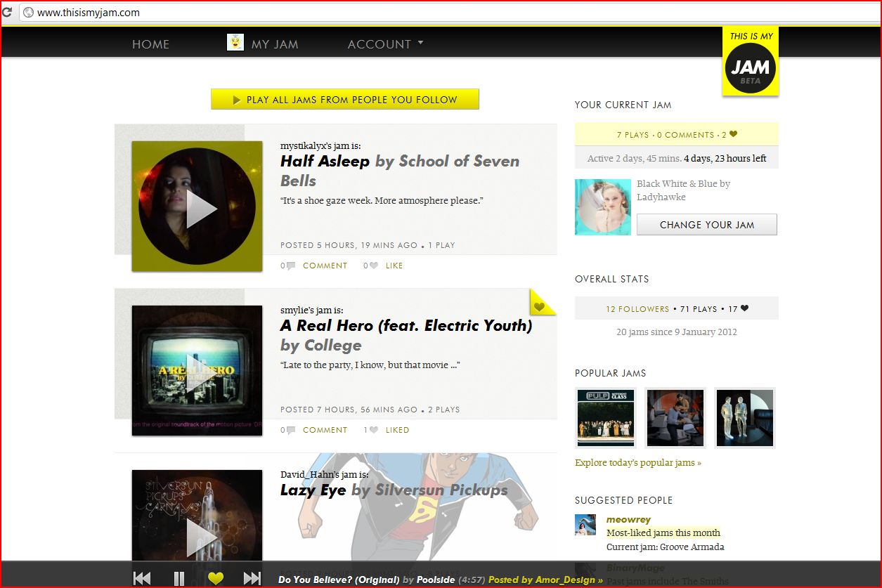Click the CHANGE YOUR JAM button
882x588 pixels.
tap(707, 225)
